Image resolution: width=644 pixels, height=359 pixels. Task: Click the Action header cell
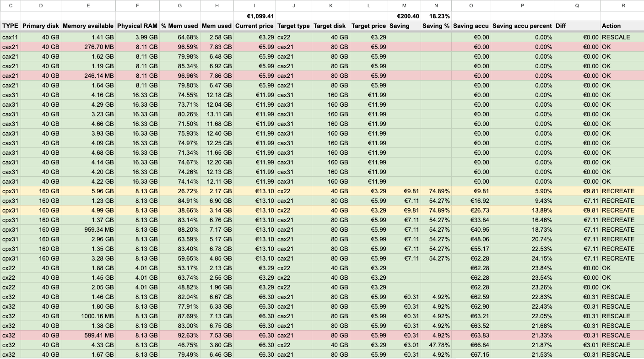(623, 26)
